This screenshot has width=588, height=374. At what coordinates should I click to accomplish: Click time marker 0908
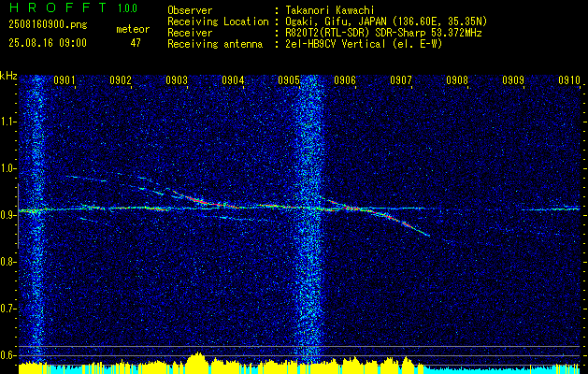point(457,79)
